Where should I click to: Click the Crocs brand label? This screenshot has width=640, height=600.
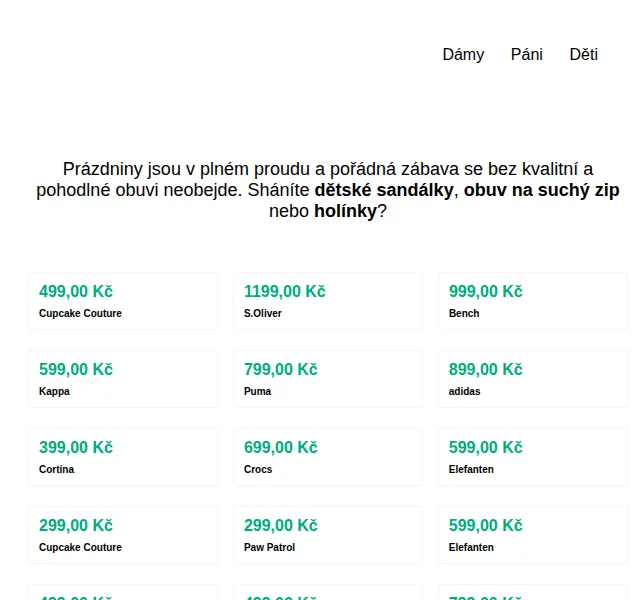pyautogui.click(x=258, y=469)
